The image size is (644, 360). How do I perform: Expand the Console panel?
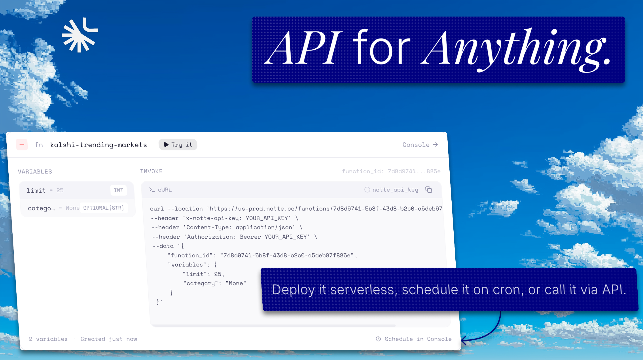pyautogui.click(x=416, y=144)
